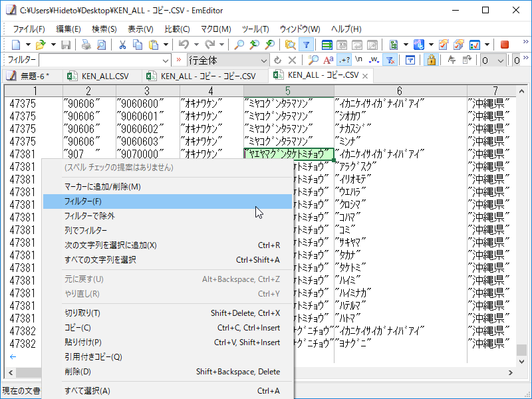Print the document using the printer icon
Viewport: 532px width, 399px height.
[x=86, y=45]
